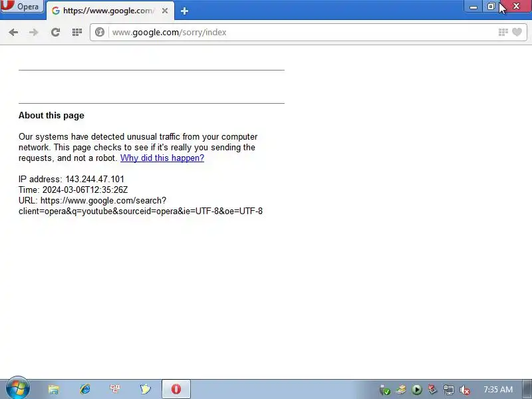Bookmark page with heart icon
The width and height of the screenshot is (532, 399).
tap(517, 32)
